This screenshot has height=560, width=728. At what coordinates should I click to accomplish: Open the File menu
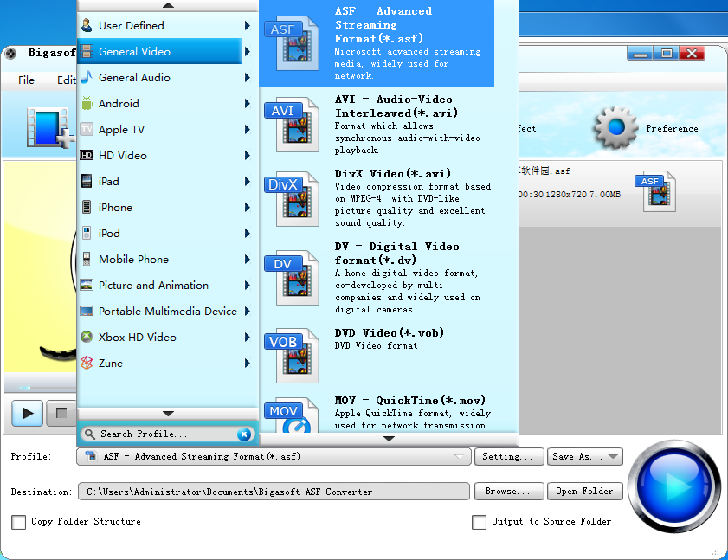pyautogui.click(x=26, y=80)
